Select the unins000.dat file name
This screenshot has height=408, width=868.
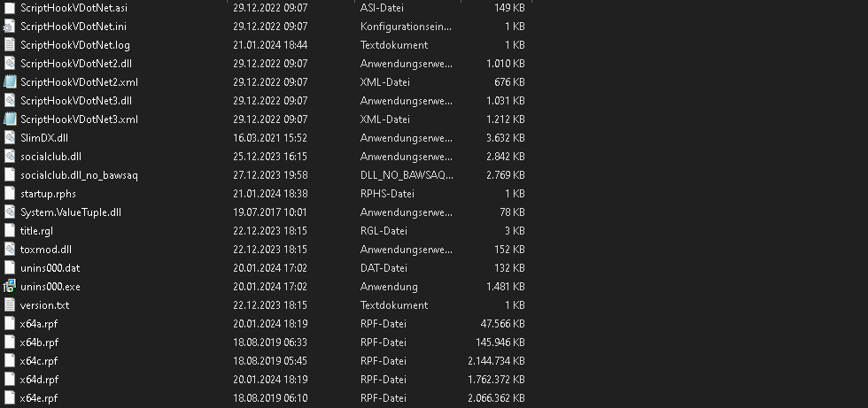(x=50, y=267)
